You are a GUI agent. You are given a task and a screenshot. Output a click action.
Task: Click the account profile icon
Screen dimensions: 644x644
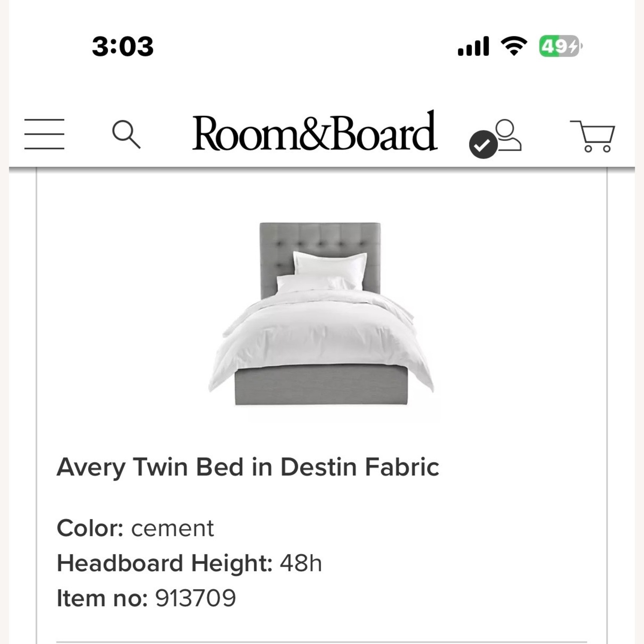pos(508,134)
